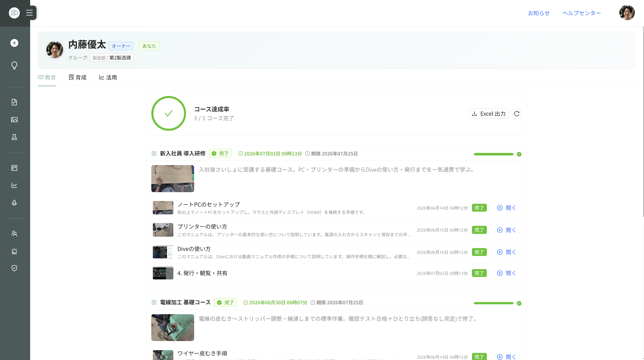Switch to the 教育 tab
This screenshot has width=644, height=360.
(x=47, y=77)
